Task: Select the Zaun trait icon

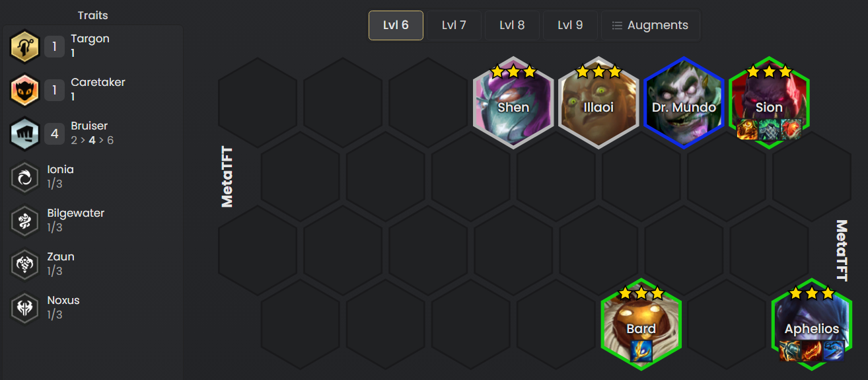Action: click(25, 264)
